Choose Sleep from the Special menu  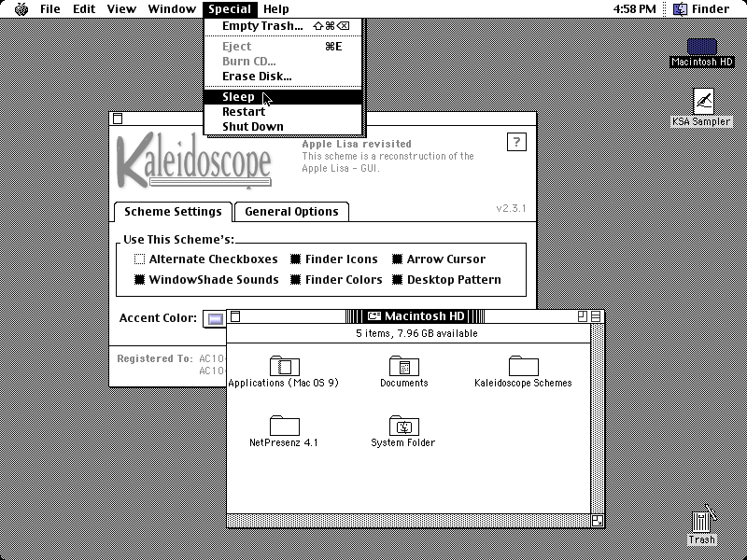point(283,97)
